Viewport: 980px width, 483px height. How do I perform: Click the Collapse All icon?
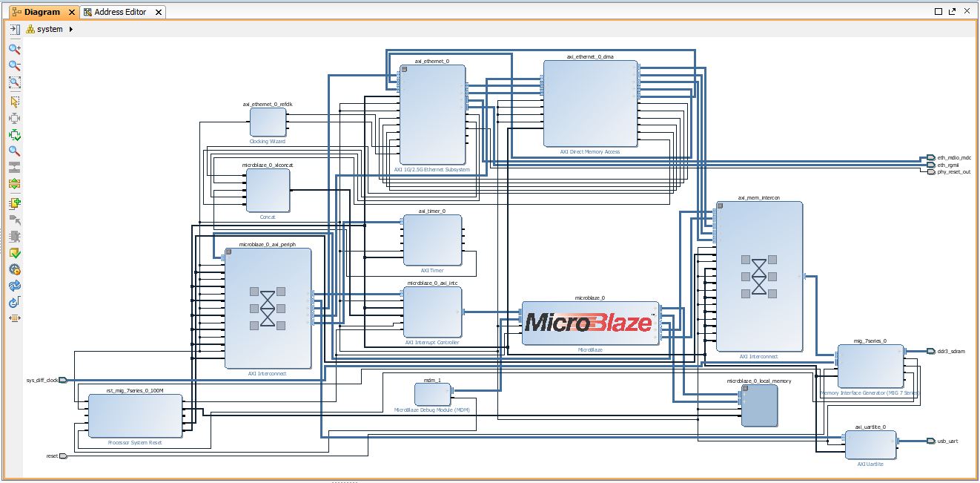(x=14, y=168)
